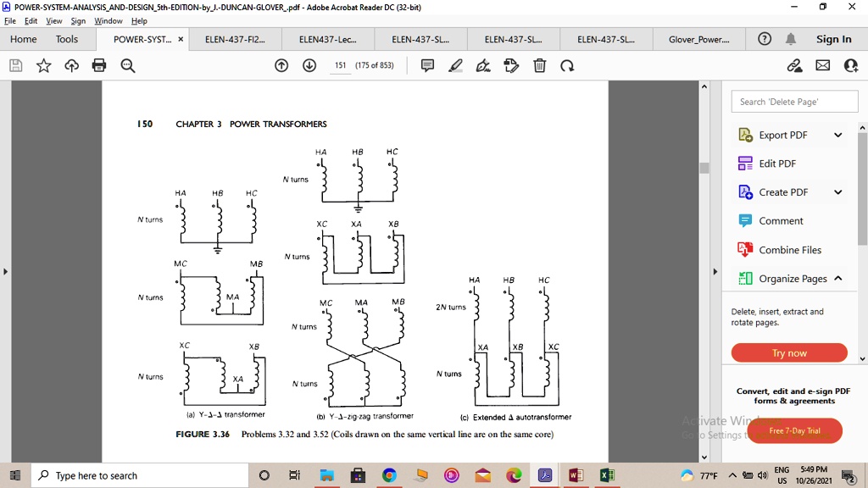The image size is (868, 488).
Task: Open the Edit menu
Action: click(31, 21)
